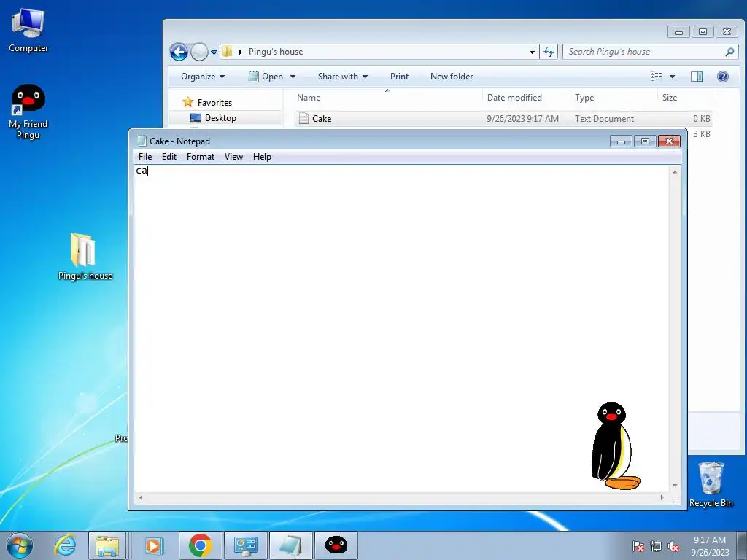Screen dimensions: 747x560
Task: Open the Control Panel taskbar icon
Action: click(246, 545)
